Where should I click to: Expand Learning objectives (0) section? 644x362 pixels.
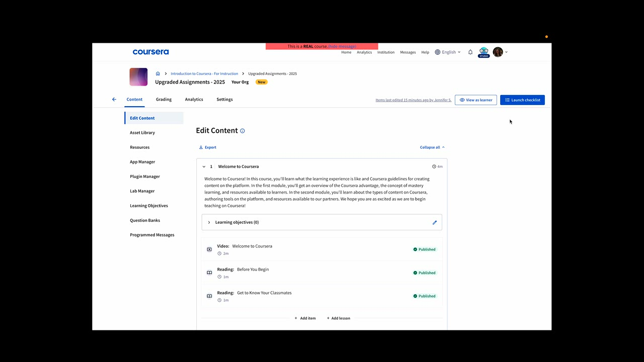point(209,222)
